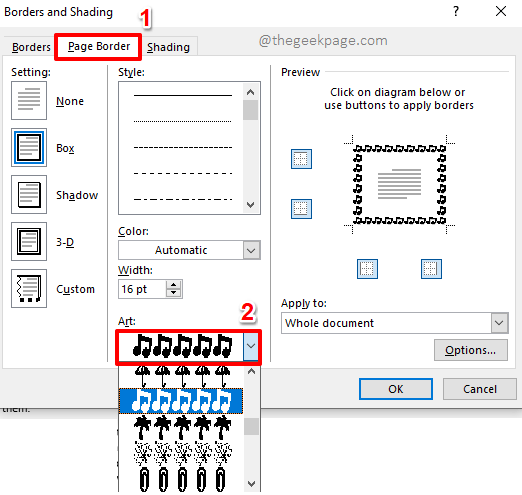Expand the Art border dropdown arrow
522x495 pixels.
point(251,346)
